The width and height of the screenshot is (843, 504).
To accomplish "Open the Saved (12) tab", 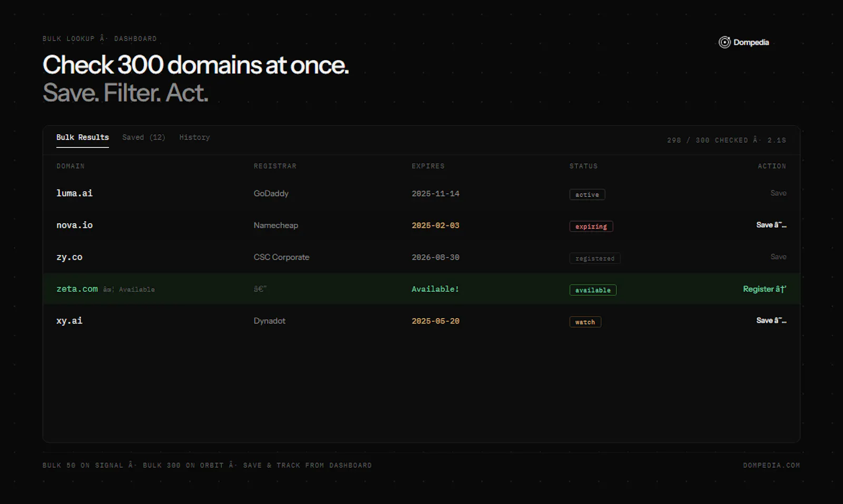I will click(144, 137).
